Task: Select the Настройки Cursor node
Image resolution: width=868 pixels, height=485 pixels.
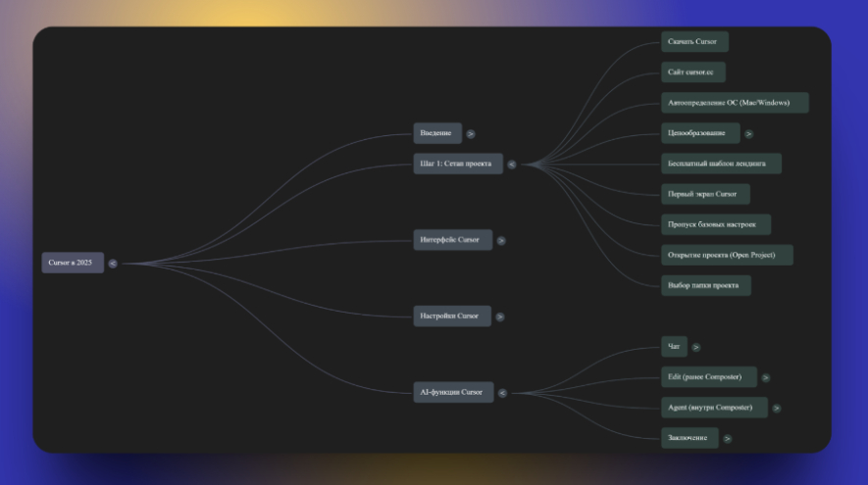Action: [x=452, y=316]
